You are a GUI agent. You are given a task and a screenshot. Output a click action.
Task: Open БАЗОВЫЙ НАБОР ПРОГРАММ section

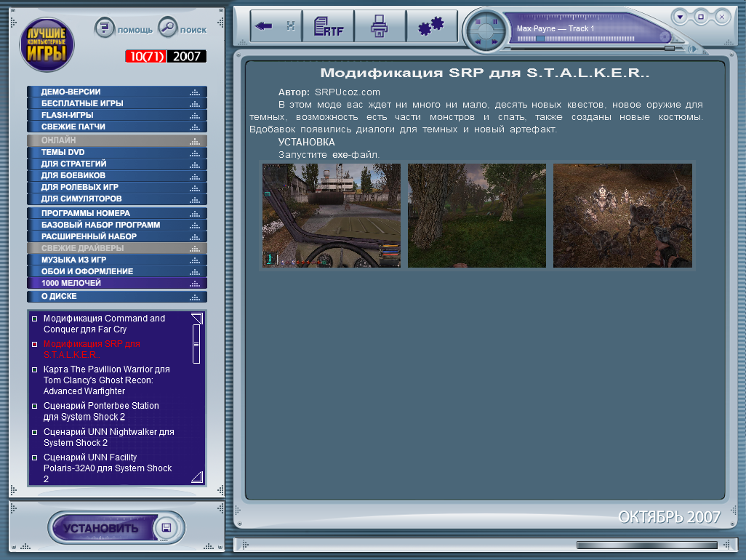coord(117,225)
